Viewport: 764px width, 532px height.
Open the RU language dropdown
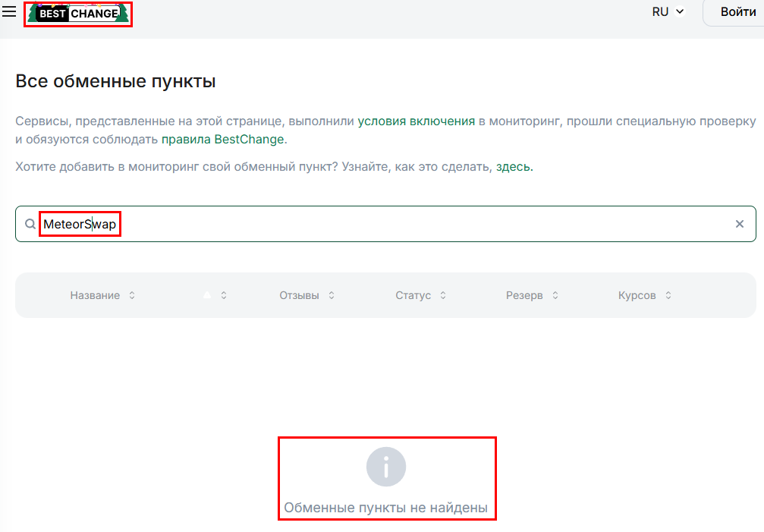pyautogui.click(x=659, y=11)
